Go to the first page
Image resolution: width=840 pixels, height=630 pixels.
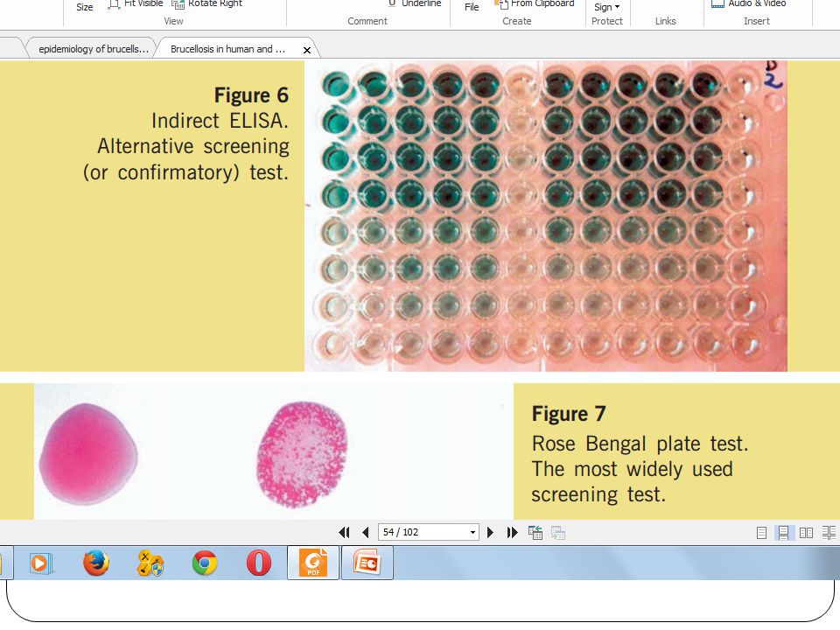345,533
